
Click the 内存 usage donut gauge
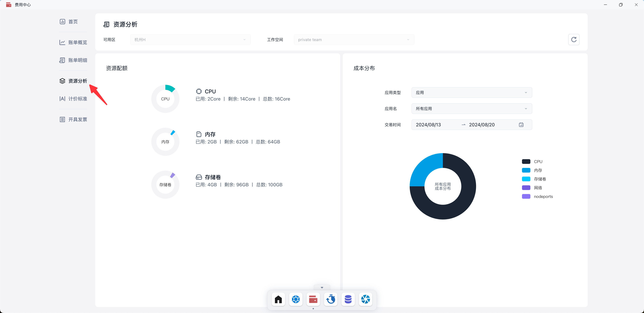[x=165, y=142]
